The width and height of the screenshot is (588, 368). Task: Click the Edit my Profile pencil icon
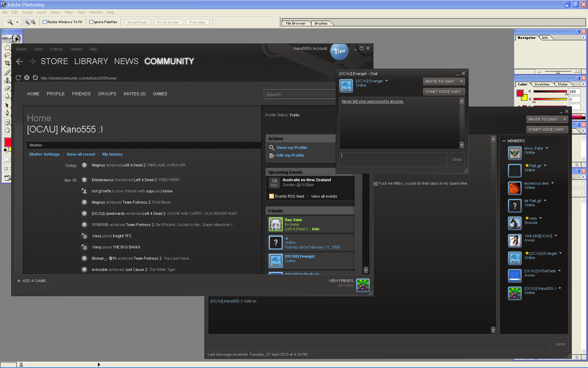[x=272, y=156]
